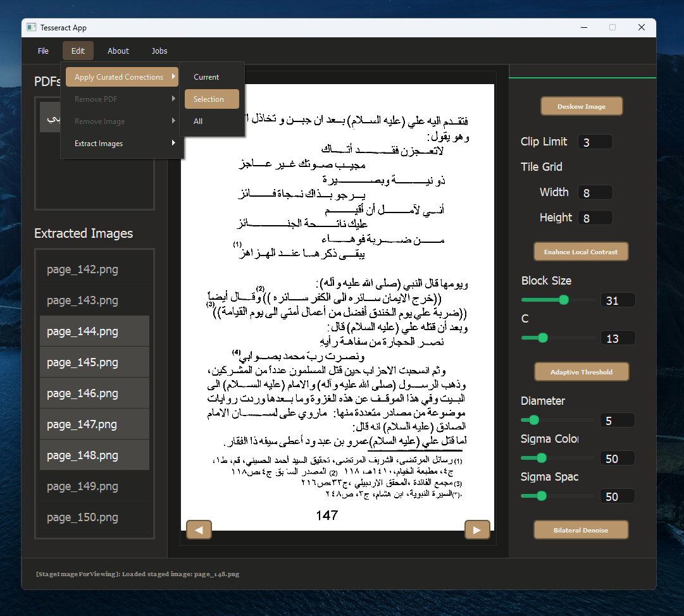The image size is (684, 616).
Task: Edit the Tile Grid Height field
Action: 595,218
